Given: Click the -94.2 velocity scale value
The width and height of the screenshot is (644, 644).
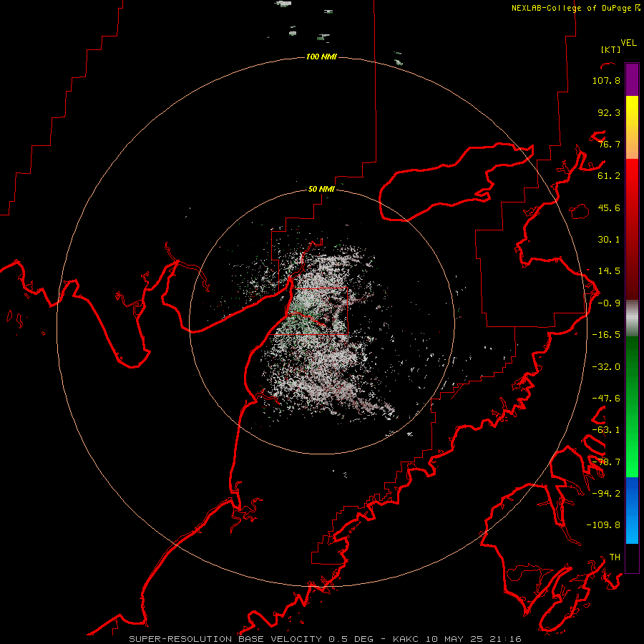Looking at the screenshot, I should coord(606,493).
